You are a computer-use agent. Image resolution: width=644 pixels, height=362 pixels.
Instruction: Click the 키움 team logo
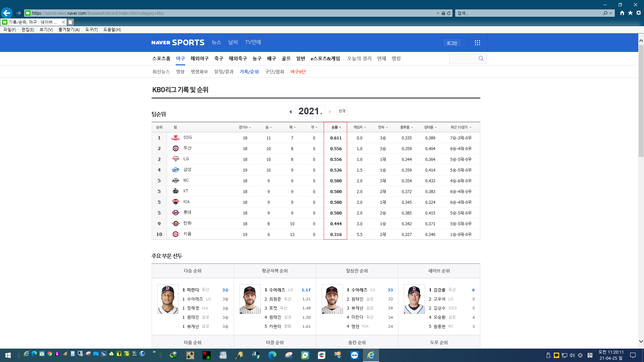[x=175, y=234]
